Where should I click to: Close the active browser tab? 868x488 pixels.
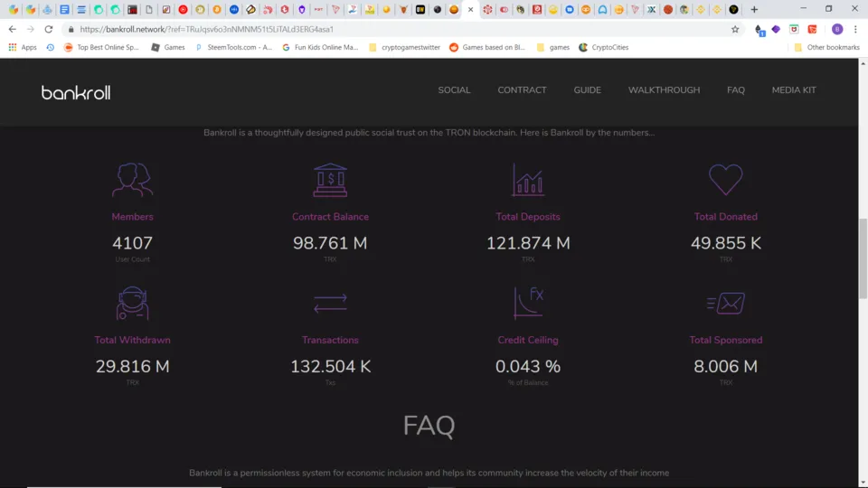(x=470, y=9)
